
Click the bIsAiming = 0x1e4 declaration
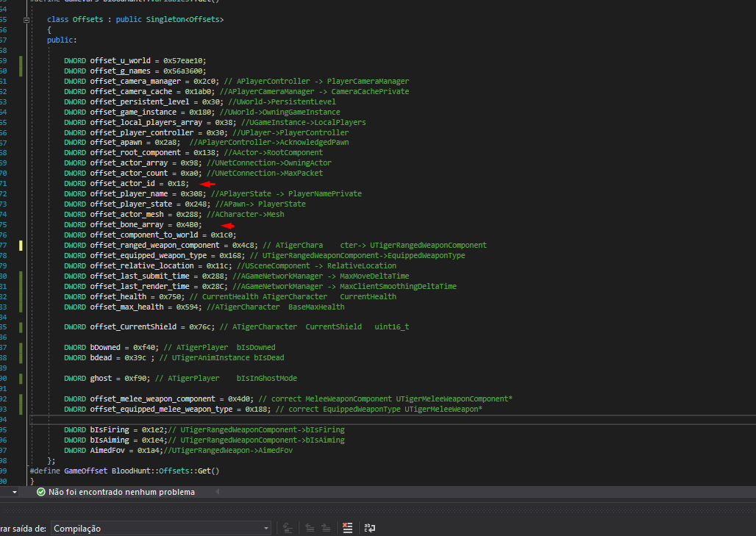pos(115,440)
